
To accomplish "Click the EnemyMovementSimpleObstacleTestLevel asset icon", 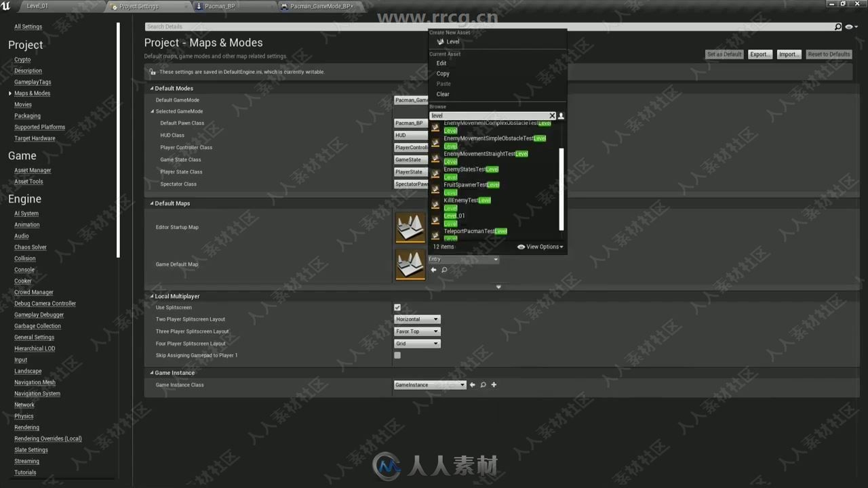I will click(435, 142).
